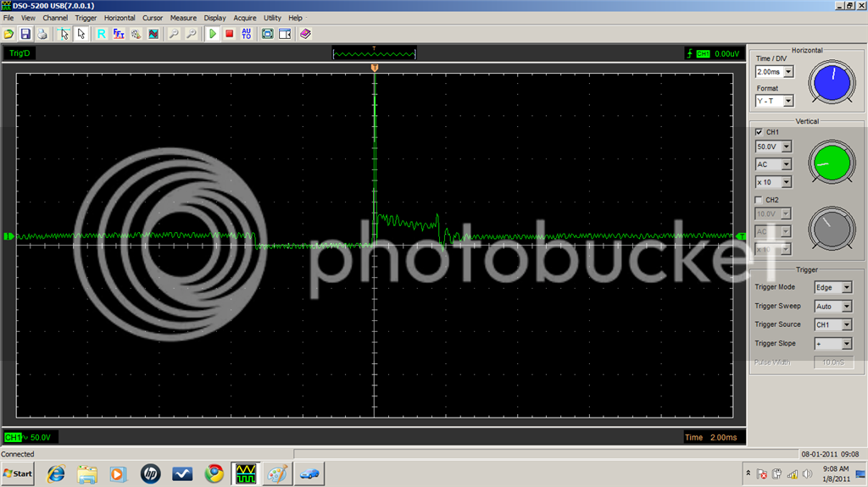Click the volume speaker tray icon
The height and width of the screenshot is (487, 868).
pos(808,474)
